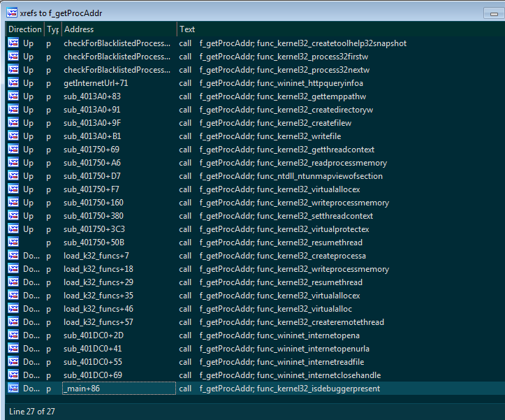Select the sub_401DC0+55 internetreadfile xref

[92, 362]
